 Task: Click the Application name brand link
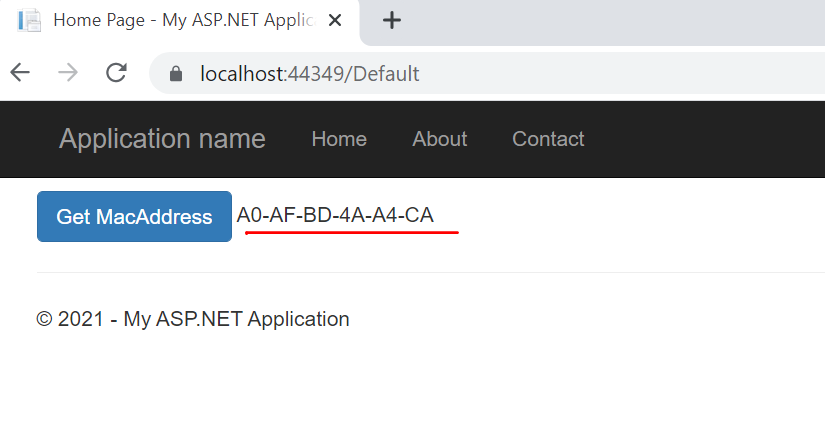click(162, 139)
